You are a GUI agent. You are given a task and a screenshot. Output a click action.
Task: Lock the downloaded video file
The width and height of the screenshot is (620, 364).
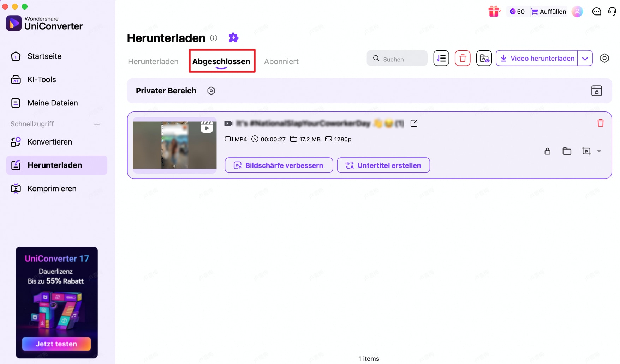(548, 151)
